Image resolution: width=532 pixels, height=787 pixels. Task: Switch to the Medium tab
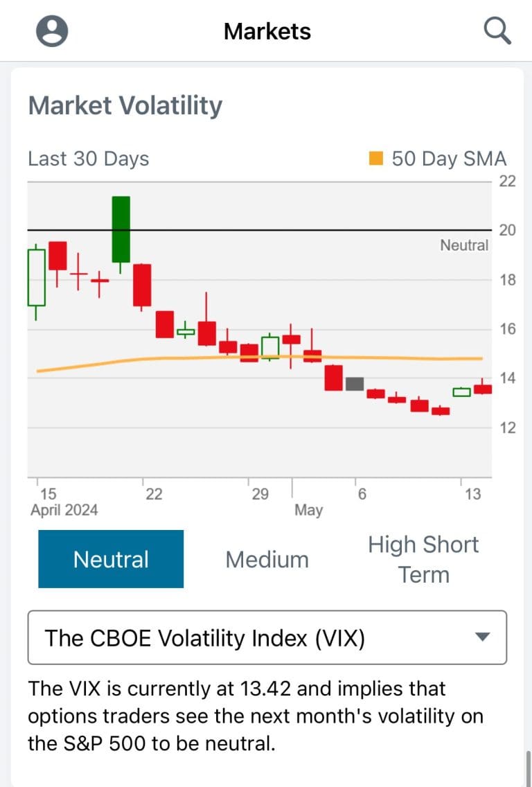pyautogui.click(x=267, y=559)
